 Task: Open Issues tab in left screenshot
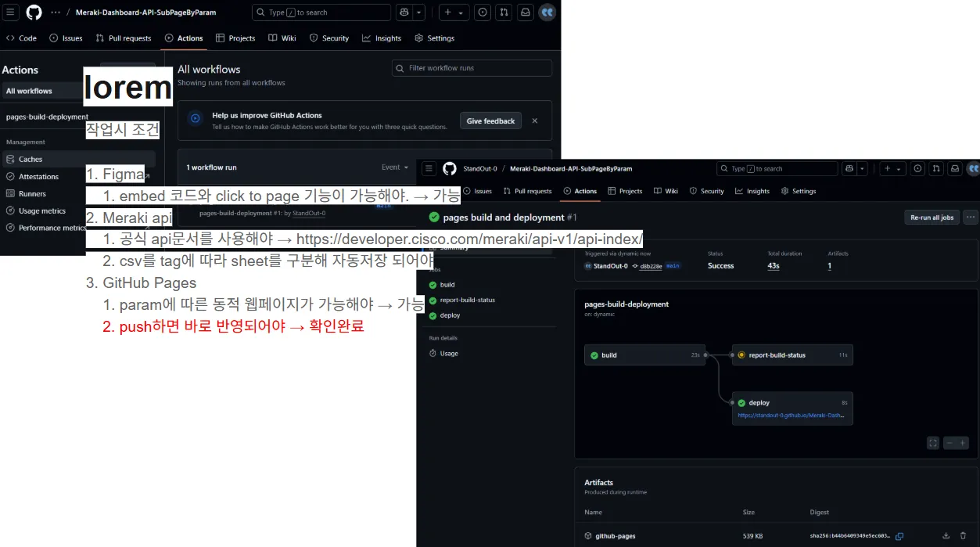point(66,38)
